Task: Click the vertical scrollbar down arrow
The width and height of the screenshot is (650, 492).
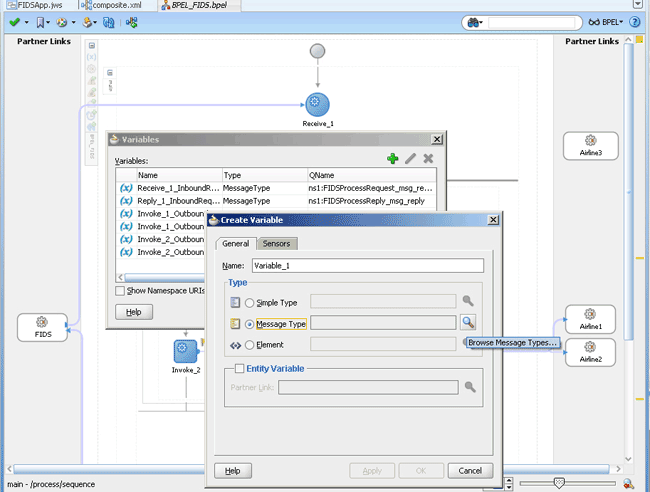Action: pos(628,459)
